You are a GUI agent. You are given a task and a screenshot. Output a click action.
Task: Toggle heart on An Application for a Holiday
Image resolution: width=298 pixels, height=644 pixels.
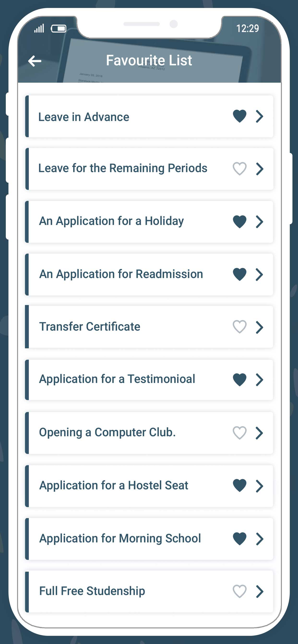240,222
